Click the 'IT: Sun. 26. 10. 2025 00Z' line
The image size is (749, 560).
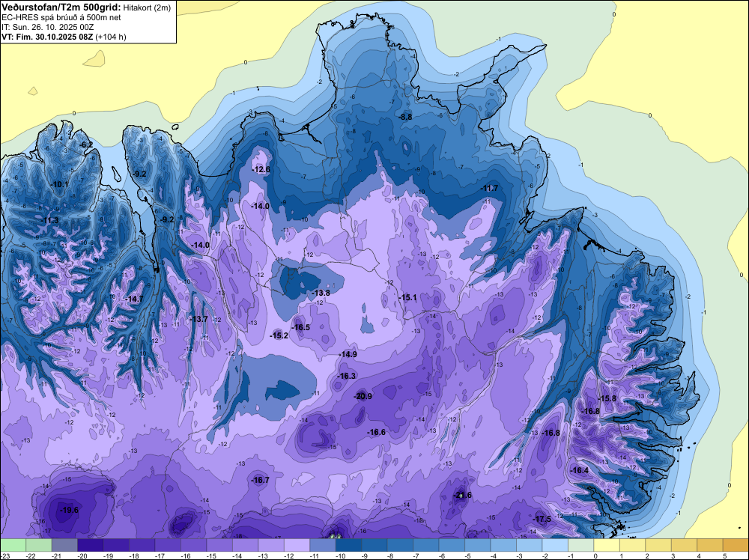[x=47, y=27]
